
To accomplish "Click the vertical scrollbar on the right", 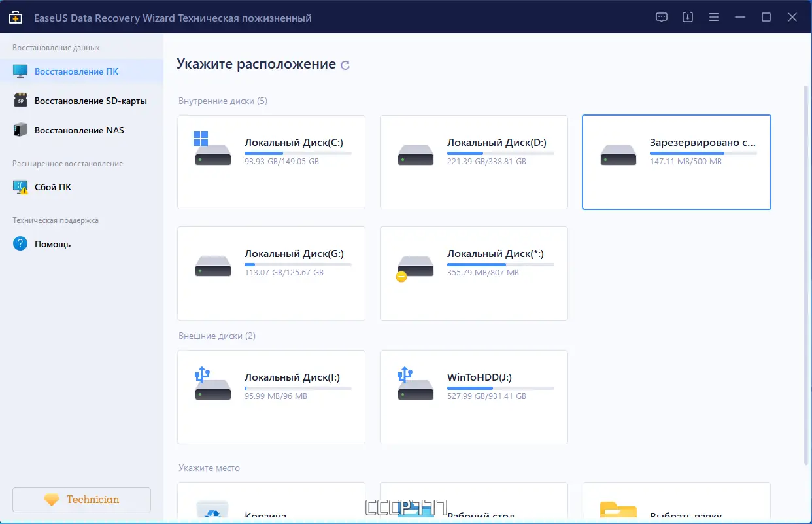I will (805, 275).
